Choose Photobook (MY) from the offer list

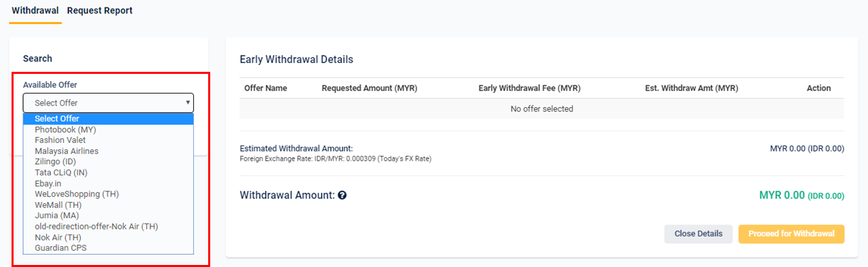(108, 129)
